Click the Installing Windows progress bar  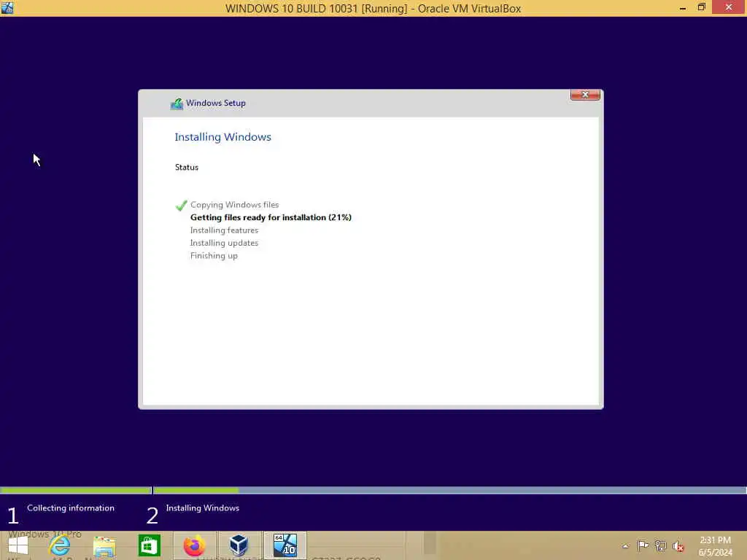coord(449,491)
